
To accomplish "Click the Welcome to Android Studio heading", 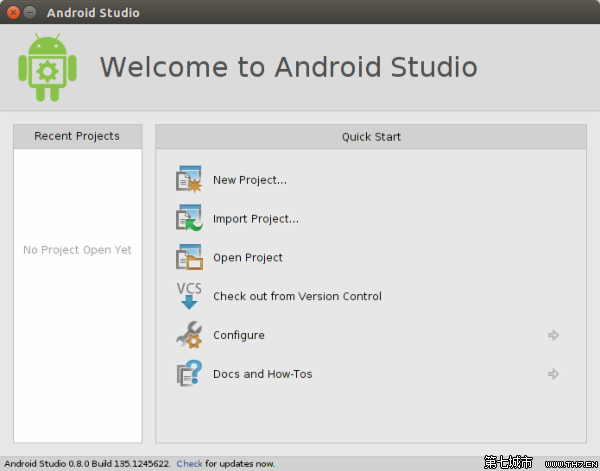I will [x=289, y=67].
